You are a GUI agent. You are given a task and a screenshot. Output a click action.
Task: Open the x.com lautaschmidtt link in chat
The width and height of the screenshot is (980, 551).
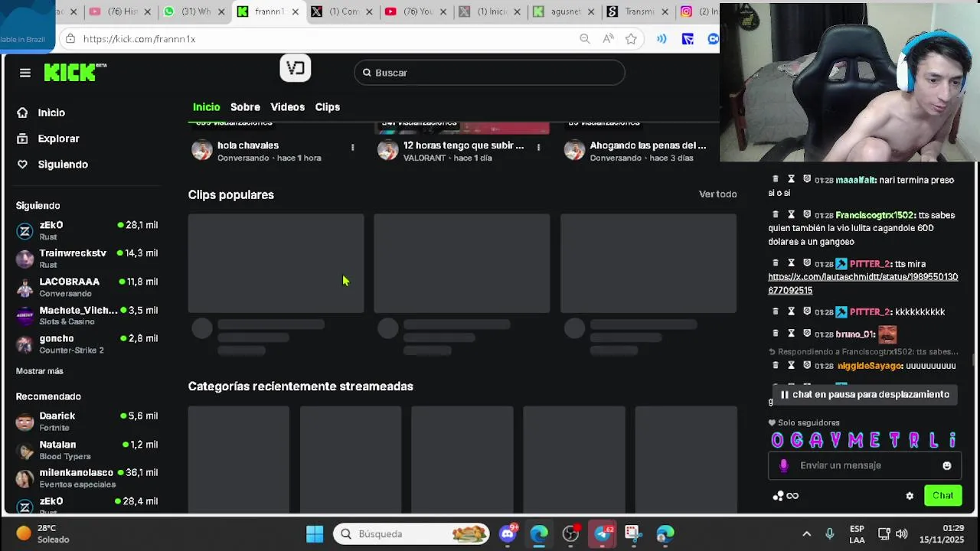tap(863, 284)
